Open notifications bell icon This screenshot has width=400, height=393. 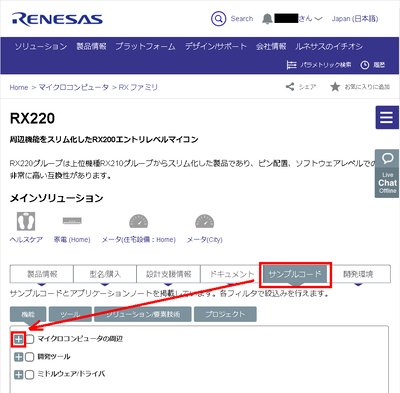point(267,19)
